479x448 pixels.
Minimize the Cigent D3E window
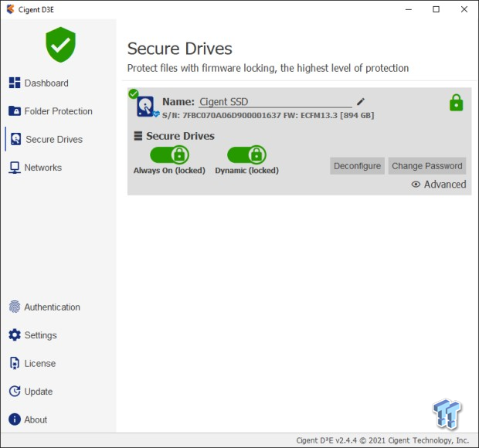click(409, 9)
